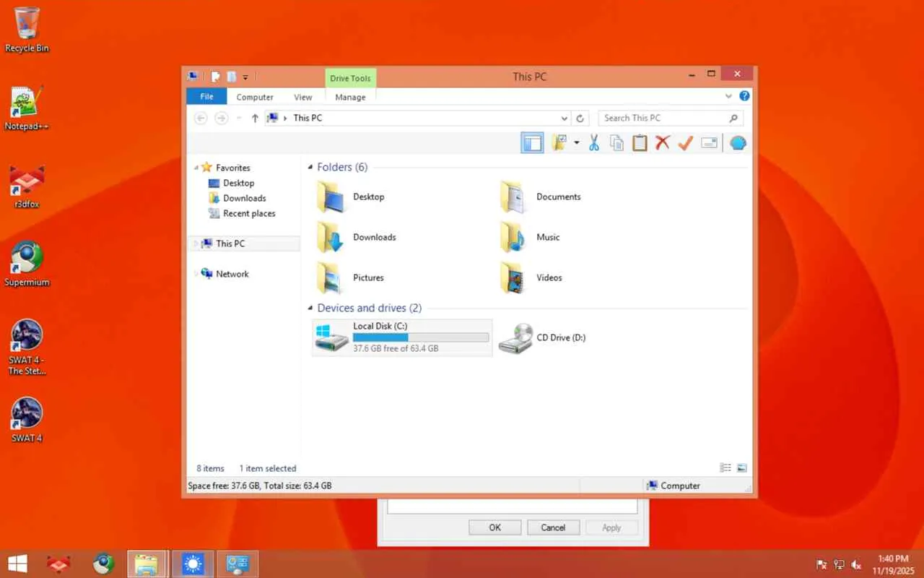Viewport: 924px width, 578px height.
Task: Click the This PC system icon in title bar
Action: click(192, 76)
